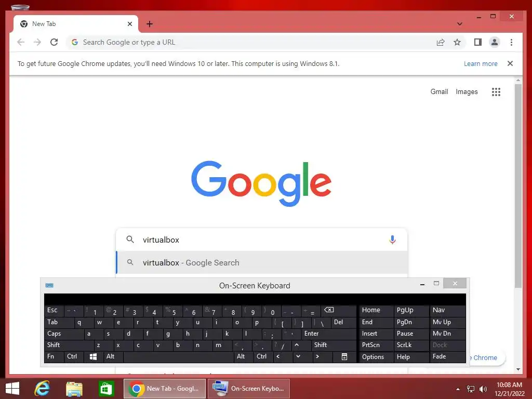Toggle left Alt key on keyboard
The image size is (532, 399).
[113, 356]
